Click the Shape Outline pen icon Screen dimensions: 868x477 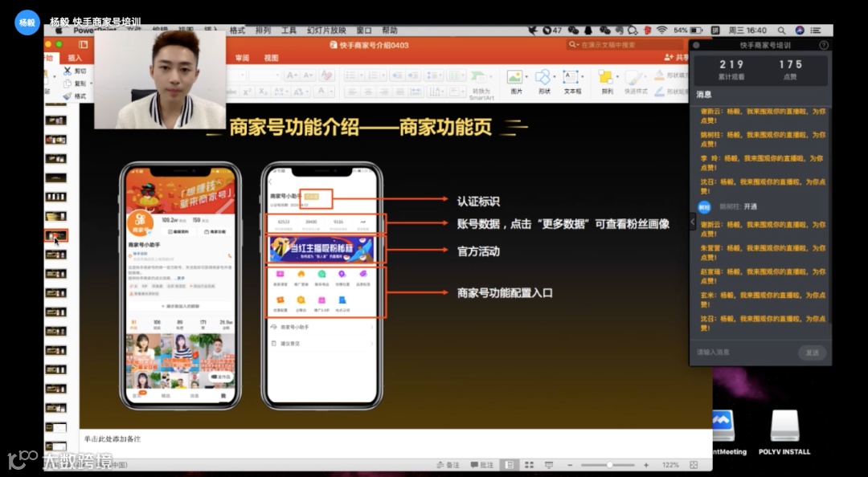[x=659, y=92]
